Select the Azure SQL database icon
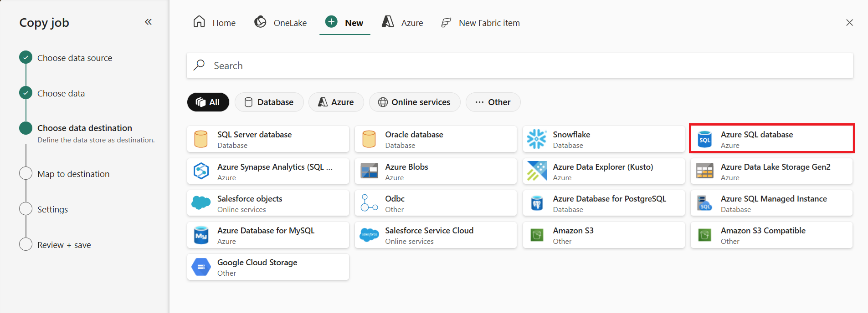 click(x=704, y=139)
